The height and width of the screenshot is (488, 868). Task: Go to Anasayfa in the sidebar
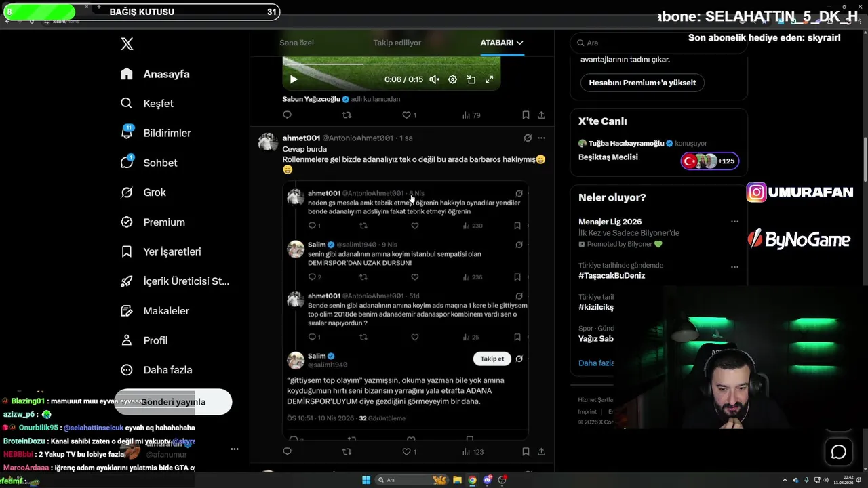(155, 74)
